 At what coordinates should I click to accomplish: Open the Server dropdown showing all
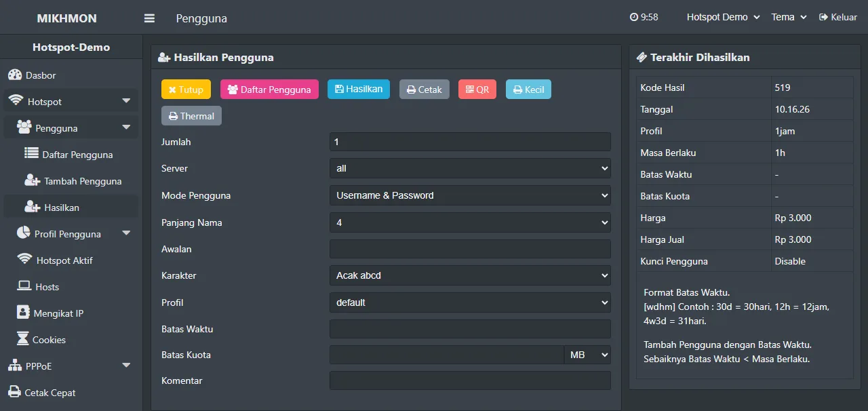pyautogui.click(x=470, y=168)
